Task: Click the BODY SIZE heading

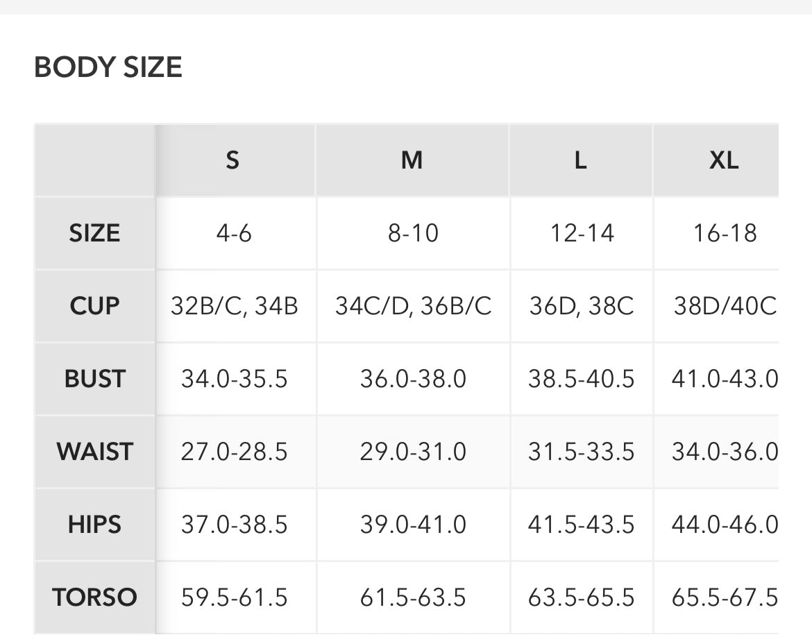Action: point(108,67)
